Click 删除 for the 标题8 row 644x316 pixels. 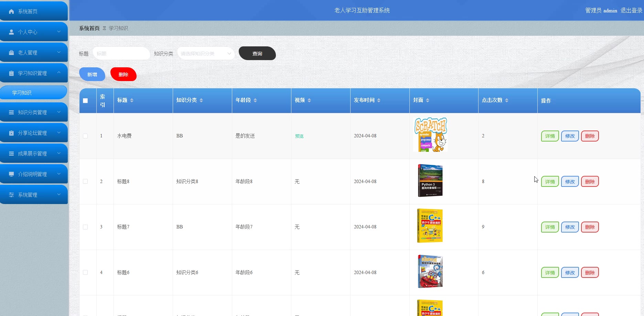[x=590, y=181]
